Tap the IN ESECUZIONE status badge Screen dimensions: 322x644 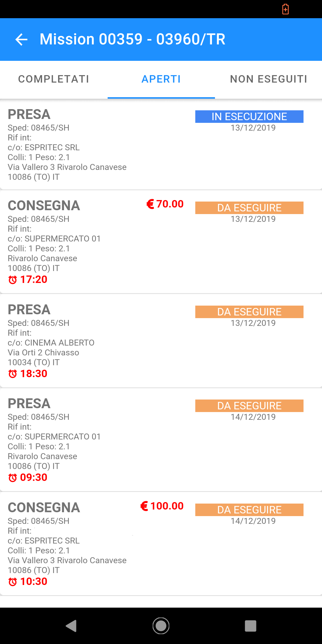coord(249,117)
